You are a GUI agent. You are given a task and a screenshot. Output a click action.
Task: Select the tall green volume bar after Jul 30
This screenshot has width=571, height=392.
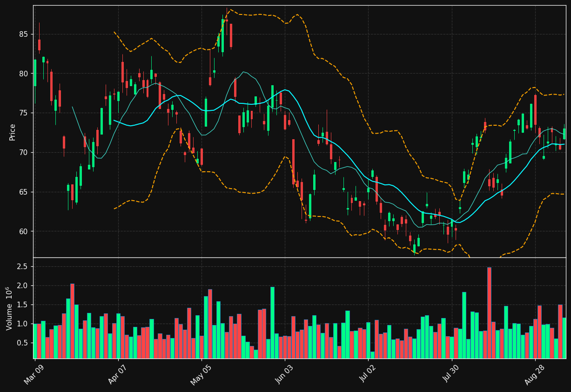464,325
